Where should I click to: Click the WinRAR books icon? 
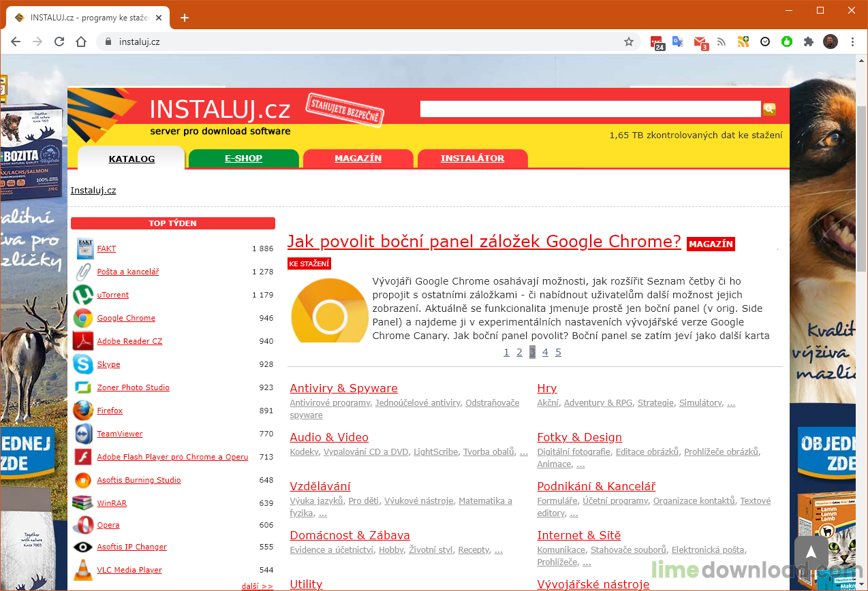pos(83,503)
